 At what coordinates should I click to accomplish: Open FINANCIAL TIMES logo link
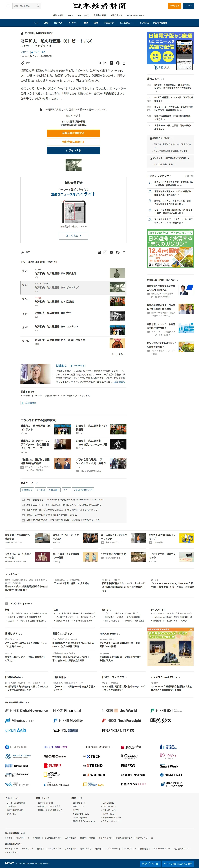(x=118, y=731)
